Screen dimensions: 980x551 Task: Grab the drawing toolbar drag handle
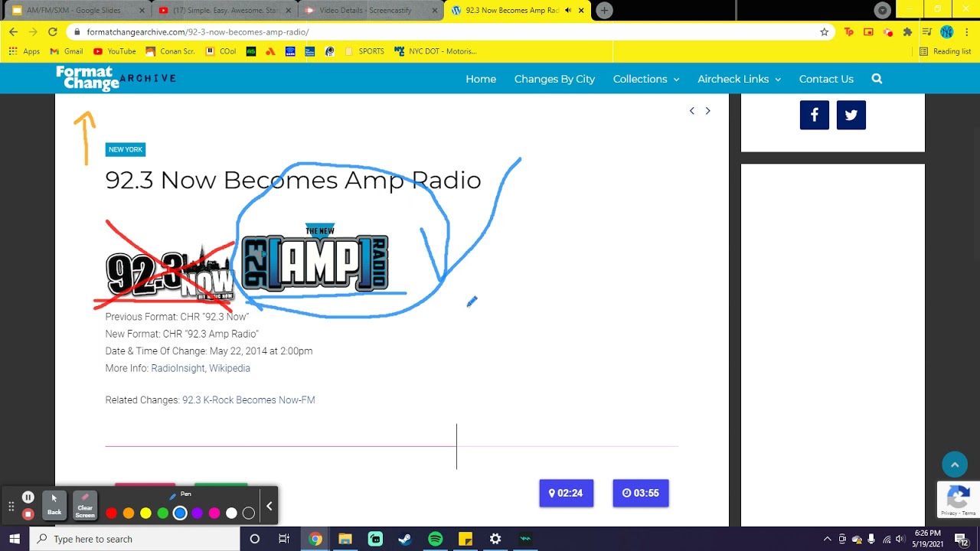point(11,506)
